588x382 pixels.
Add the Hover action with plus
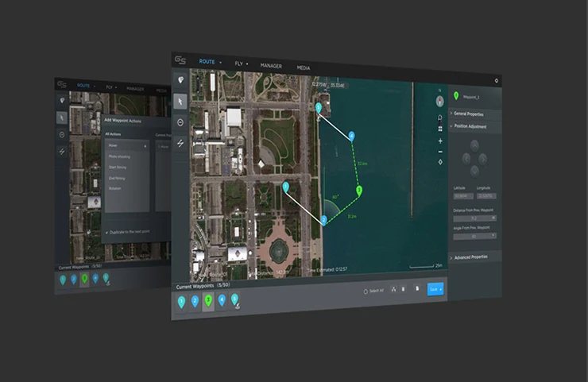tap(145, 146)
